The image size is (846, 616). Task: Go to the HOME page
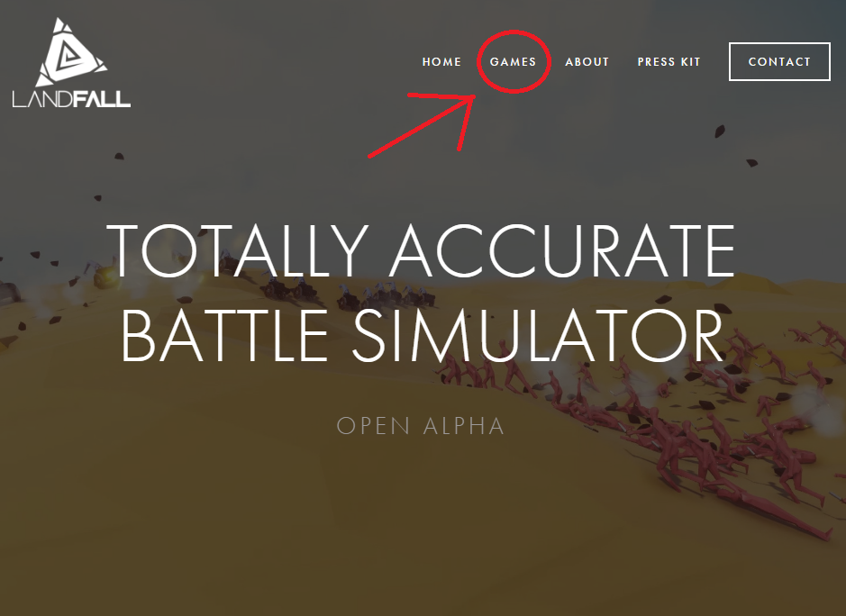pos(441,62)
